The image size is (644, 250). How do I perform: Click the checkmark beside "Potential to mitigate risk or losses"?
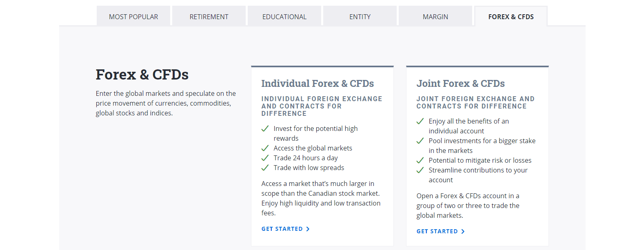click(x=420, y=160)
